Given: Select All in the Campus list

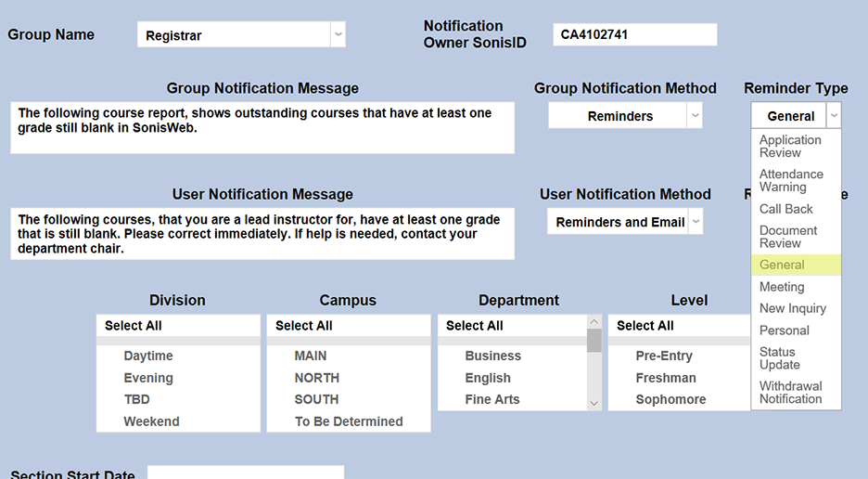Looking at the screenshot, I should (x=349, y=326).
